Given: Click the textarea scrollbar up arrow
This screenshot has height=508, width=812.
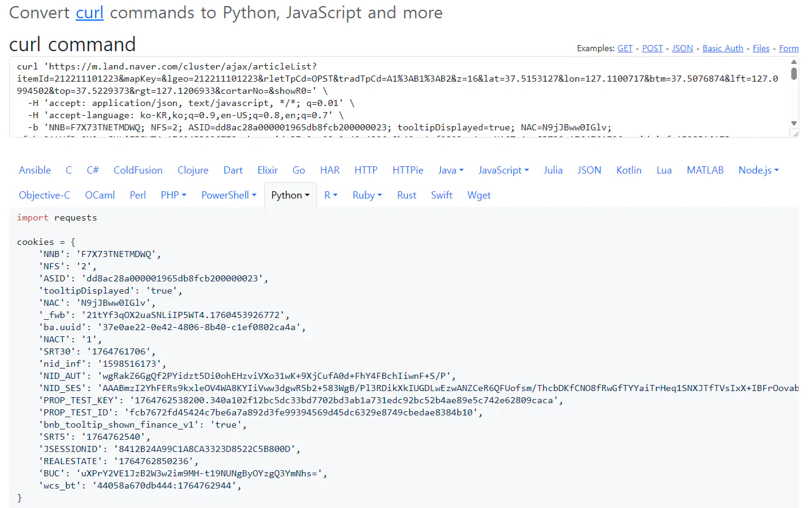Looking at the screenshot, I should click(x=794, y=62).
